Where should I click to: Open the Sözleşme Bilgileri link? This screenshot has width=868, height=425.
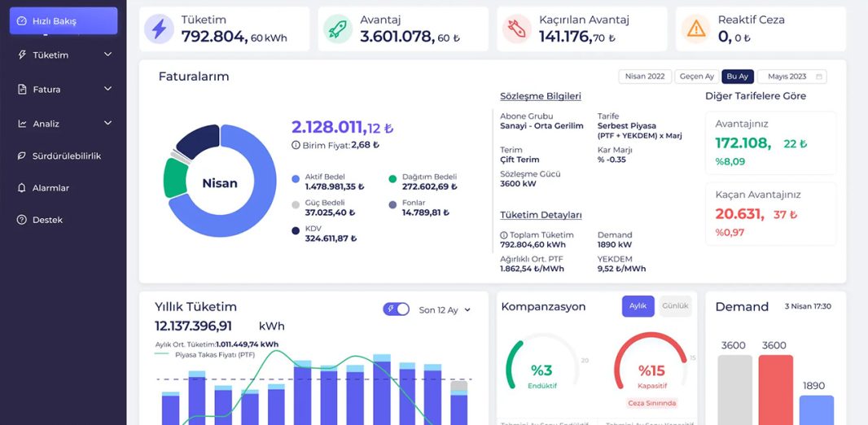541,96
